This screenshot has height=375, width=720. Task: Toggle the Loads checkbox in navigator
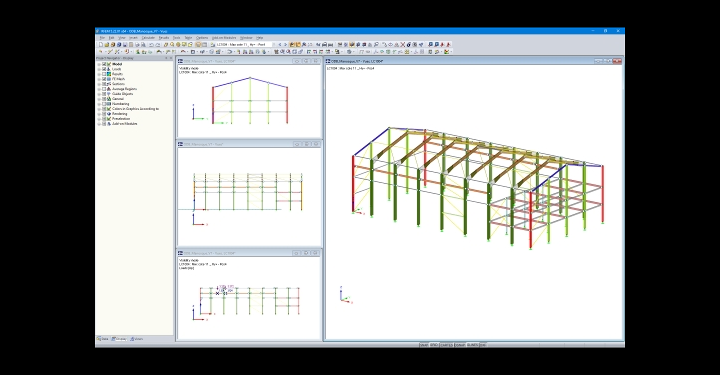tap(104, 69)
